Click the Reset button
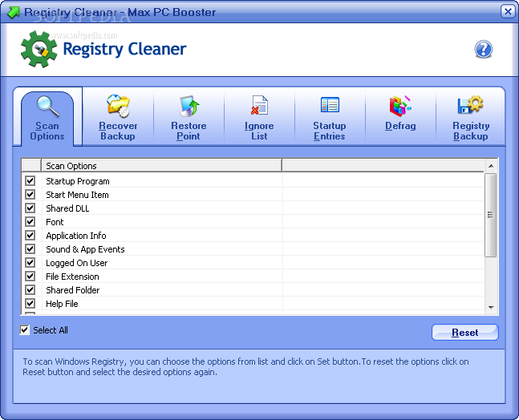Image resolution: width=519 pixels, height=420 pixels. coord(464,333)
